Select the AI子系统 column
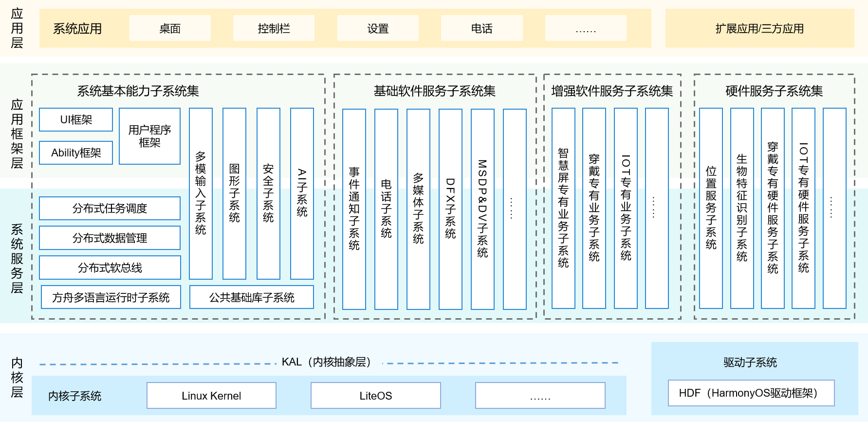868x422 pixels. pos(302,193)
